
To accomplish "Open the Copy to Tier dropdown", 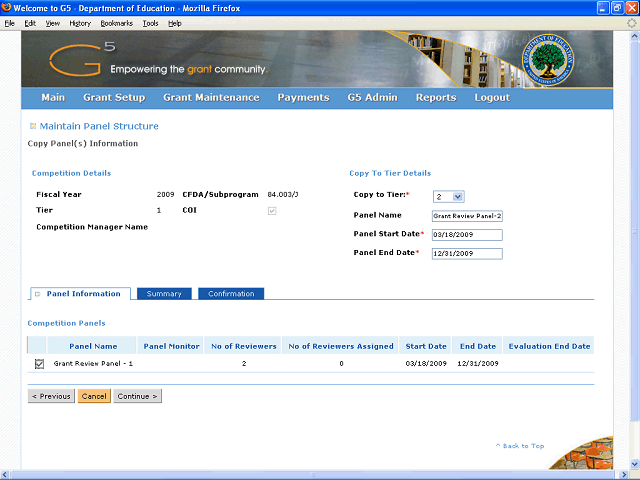I will [448, 197].
